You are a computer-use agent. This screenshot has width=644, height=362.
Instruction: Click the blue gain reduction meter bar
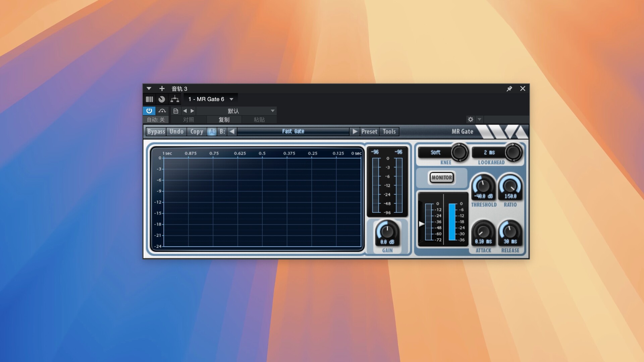pos(452,222)
